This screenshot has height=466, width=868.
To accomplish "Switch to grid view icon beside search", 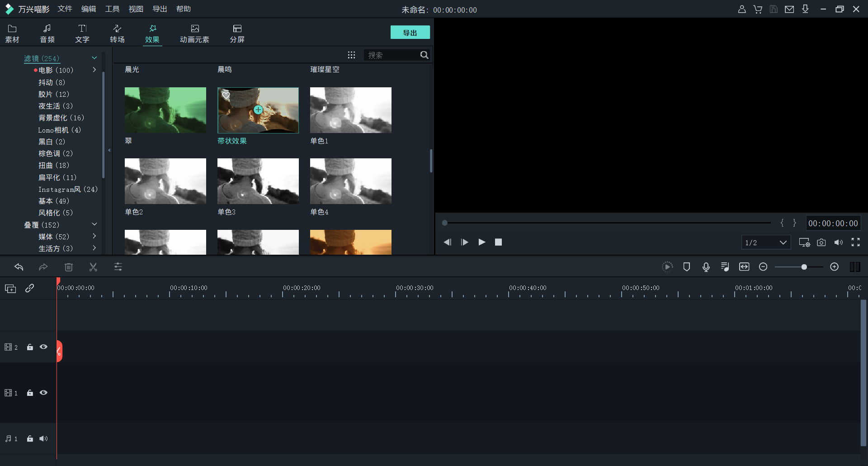I will click(351, 55).
